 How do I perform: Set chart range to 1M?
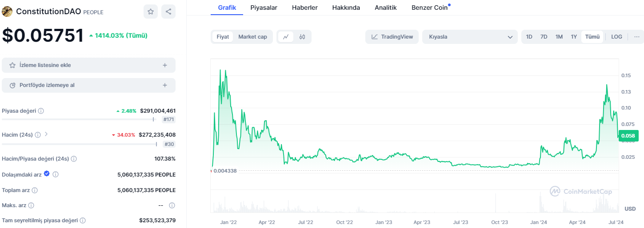[x=559, y=37]
